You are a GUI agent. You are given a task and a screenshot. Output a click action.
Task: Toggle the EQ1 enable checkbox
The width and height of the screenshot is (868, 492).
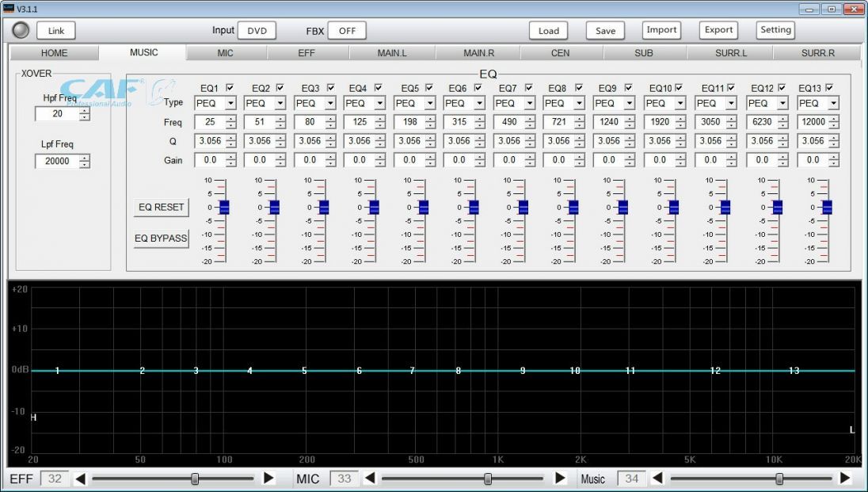(230, 87)
